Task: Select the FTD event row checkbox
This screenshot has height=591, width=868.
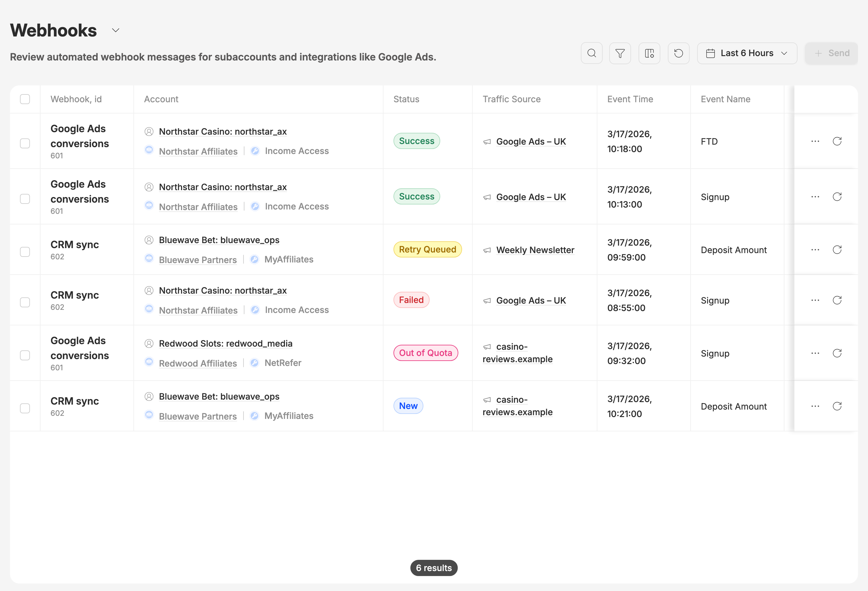Action: [x=25, y=143]
